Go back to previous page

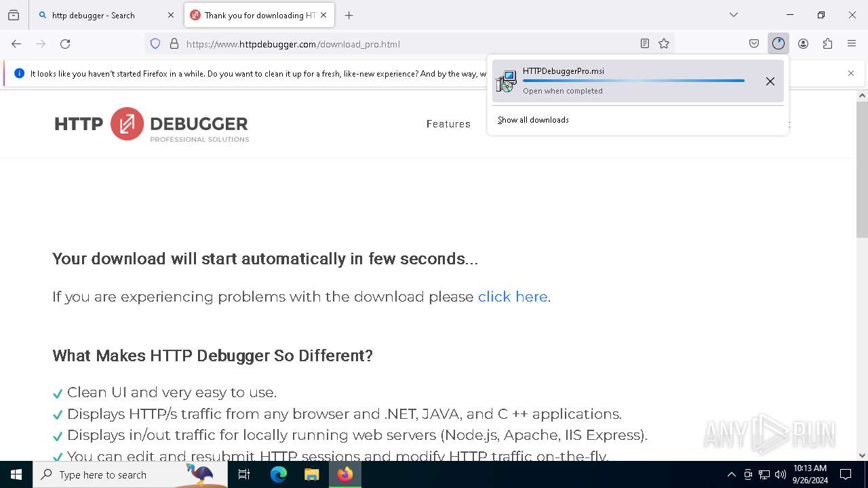tap(16, 44)
